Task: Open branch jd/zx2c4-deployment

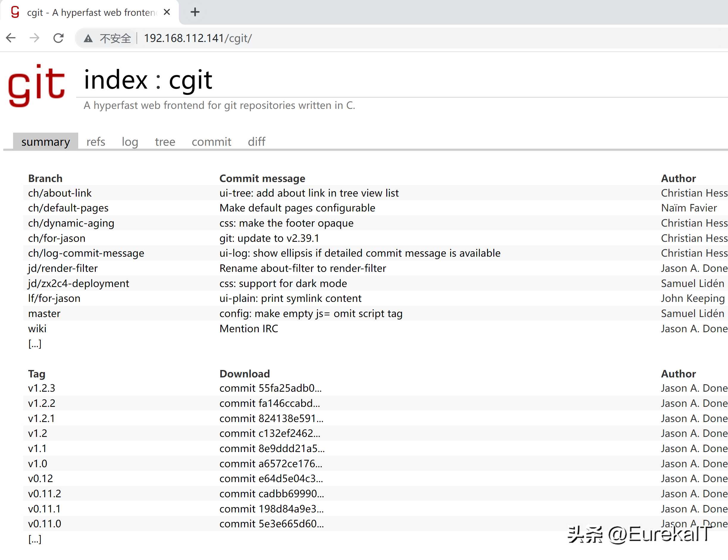Action: coord(78,283)
